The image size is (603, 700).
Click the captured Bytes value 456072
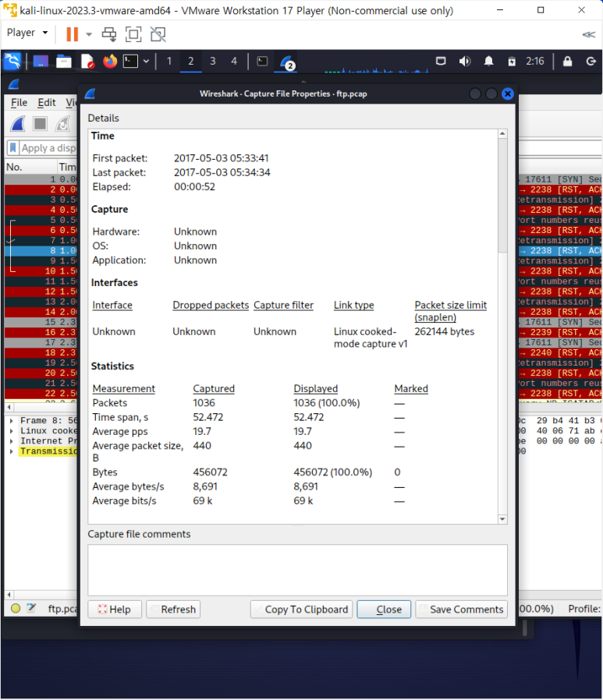[x=210, y=472]
